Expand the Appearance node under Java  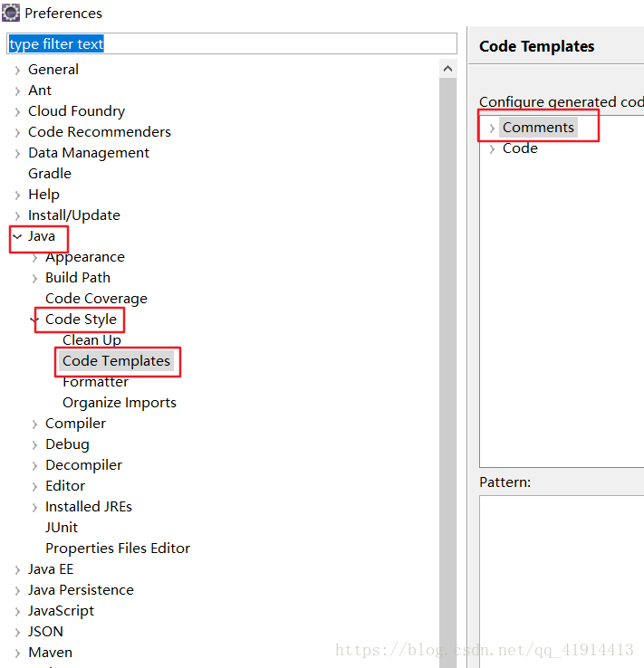(35, 258)
